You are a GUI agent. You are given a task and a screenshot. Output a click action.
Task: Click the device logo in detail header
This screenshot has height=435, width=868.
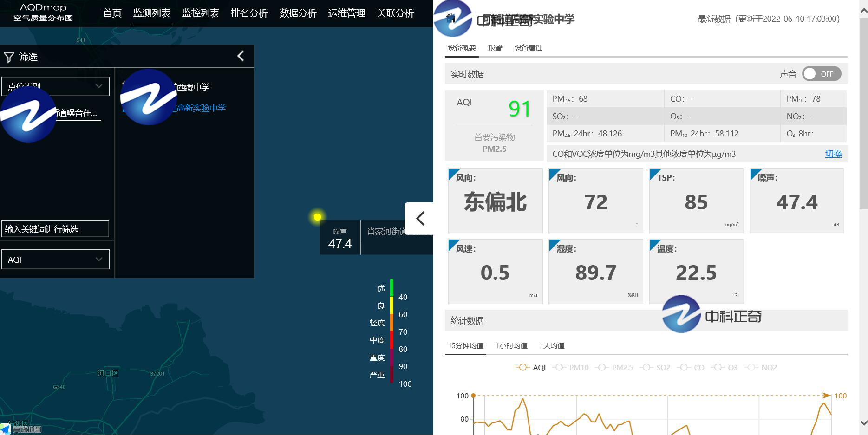coord(453,19)
